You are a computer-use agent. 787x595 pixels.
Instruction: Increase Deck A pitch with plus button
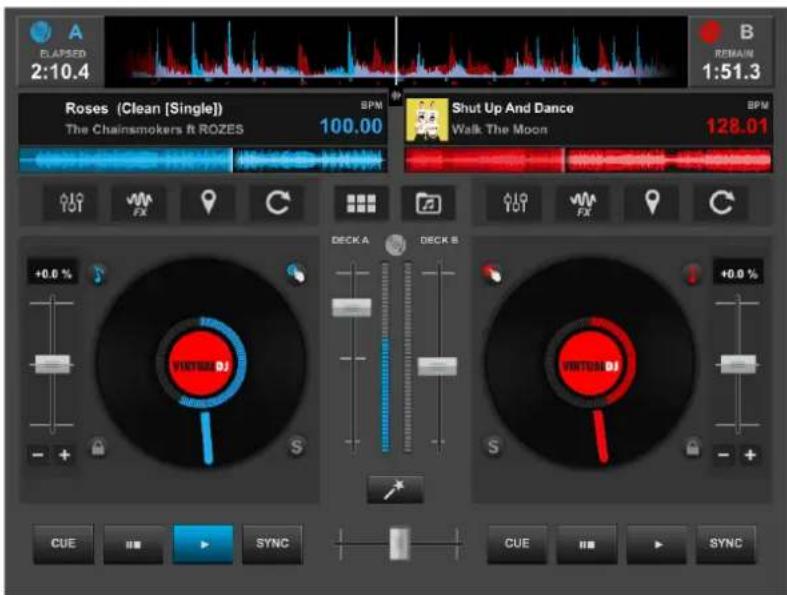click(64, 455)
